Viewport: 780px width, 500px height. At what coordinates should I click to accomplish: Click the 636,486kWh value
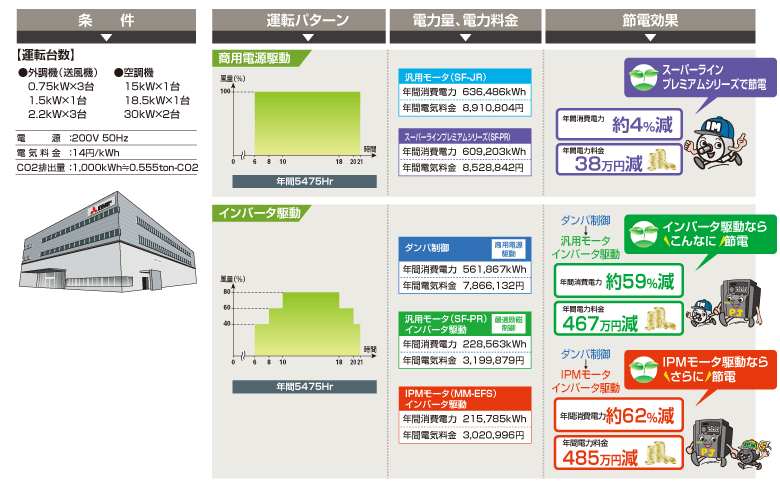[x=494, y=92]
